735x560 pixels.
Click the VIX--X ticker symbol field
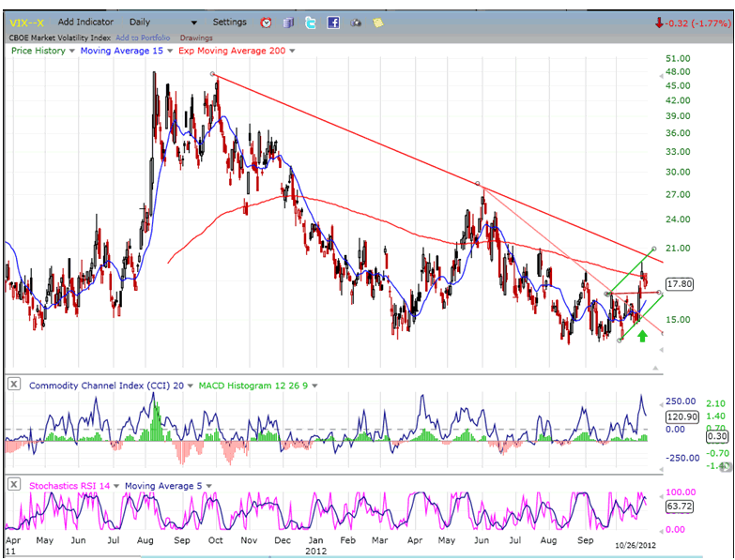pyautogui.click(x=27, y=23)
